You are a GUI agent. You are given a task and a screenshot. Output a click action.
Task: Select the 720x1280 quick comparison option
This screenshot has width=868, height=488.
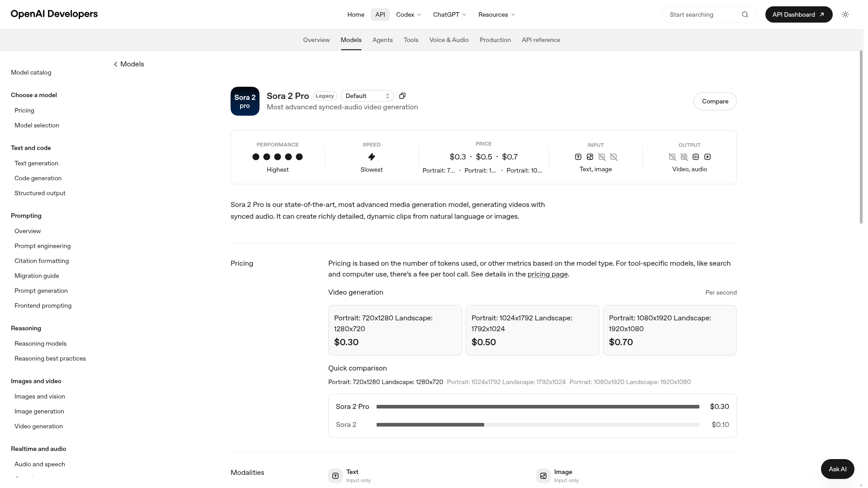pos(386,382)
